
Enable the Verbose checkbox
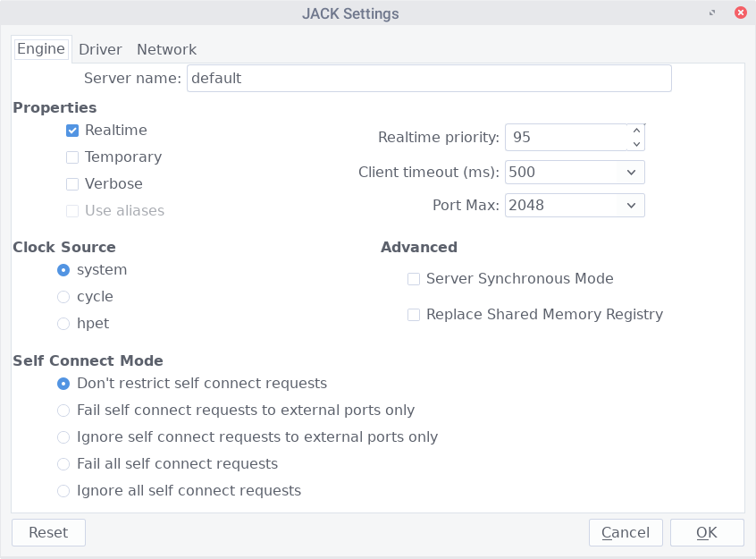pos(72,184)
